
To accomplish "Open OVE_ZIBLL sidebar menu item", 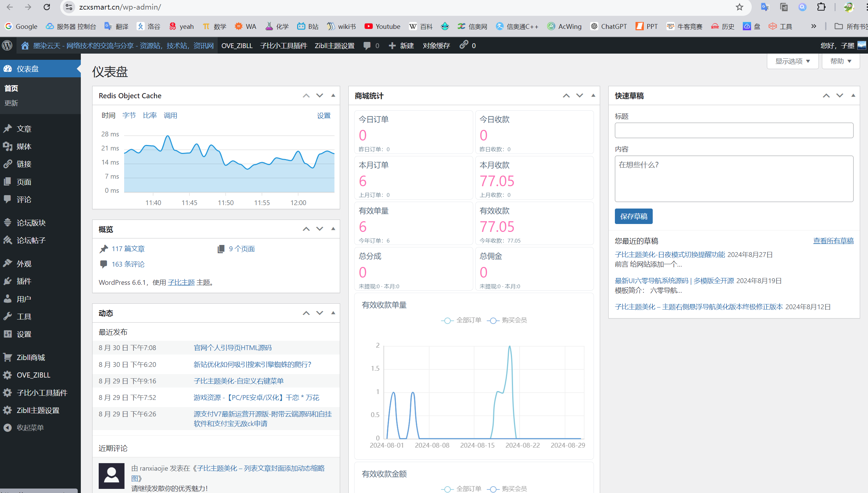I will pos(40,375).
